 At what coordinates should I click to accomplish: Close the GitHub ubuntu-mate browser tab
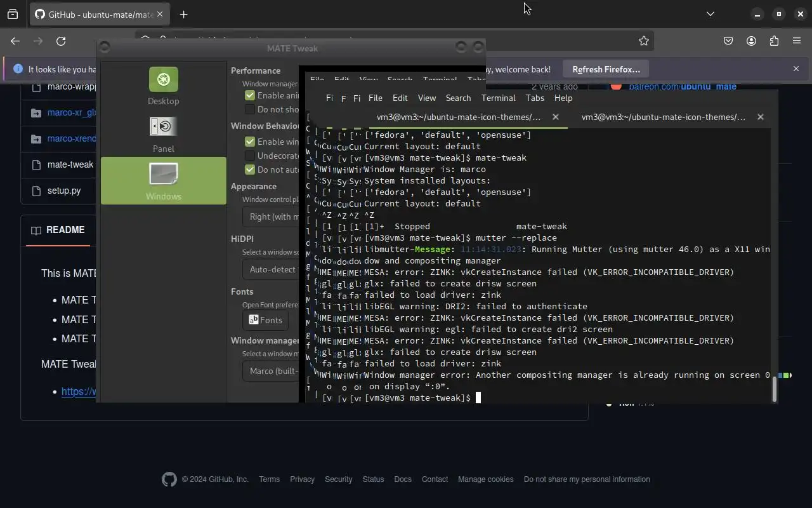tap(160, 14)
